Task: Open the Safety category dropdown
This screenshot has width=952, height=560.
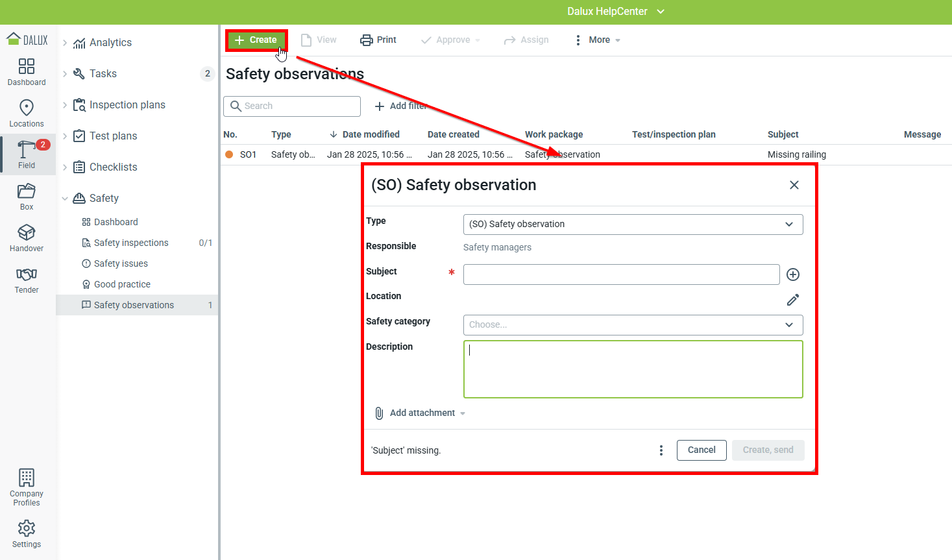Action: click(x=633, y=325)
